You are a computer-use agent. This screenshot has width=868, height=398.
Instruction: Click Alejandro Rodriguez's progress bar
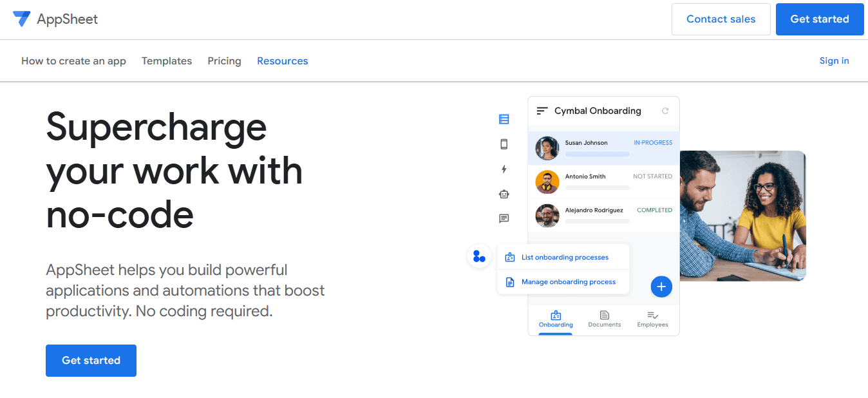click(x=597, y=222)
